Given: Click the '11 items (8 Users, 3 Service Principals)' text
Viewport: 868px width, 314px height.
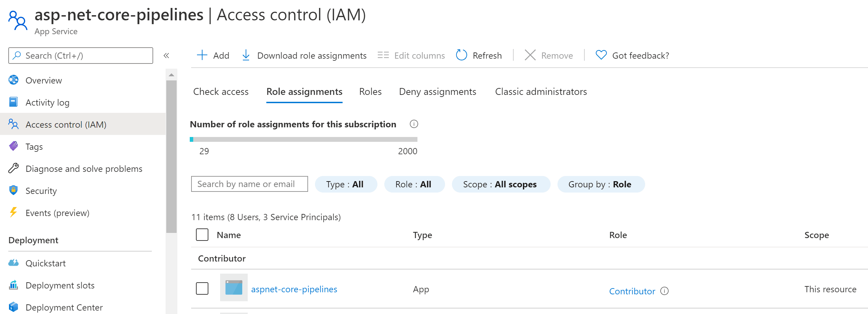Looking at the screenshot, I should pos(266,217).
